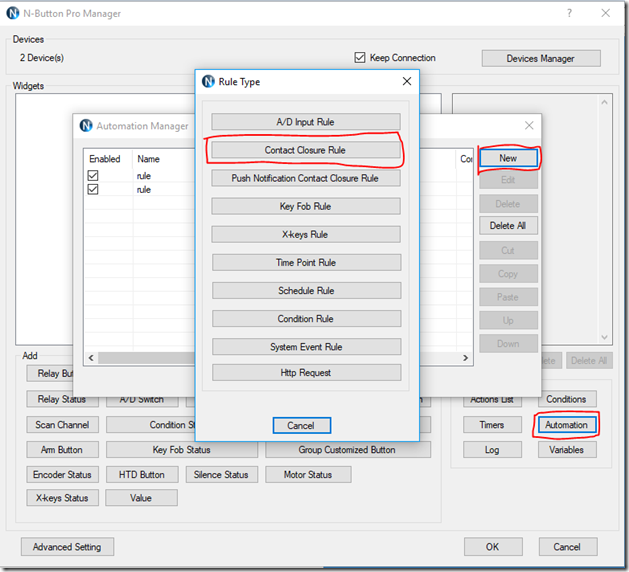The width and height of the screenshot is (629, 572).
Task: Choose Push Notification Contact Closure Rule
Action: coord(306,178)
